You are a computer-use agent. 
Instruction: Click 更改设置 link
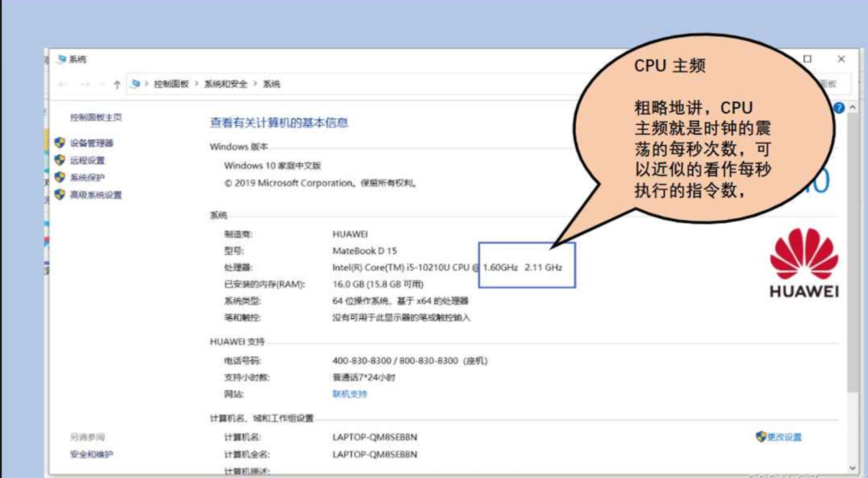point(784,437)
